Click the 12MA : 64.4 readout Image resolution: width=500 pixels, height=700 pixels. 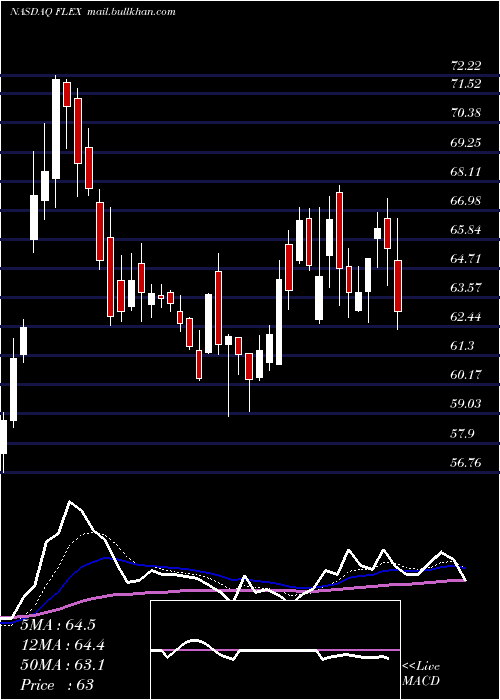click(x=63, y=645)
